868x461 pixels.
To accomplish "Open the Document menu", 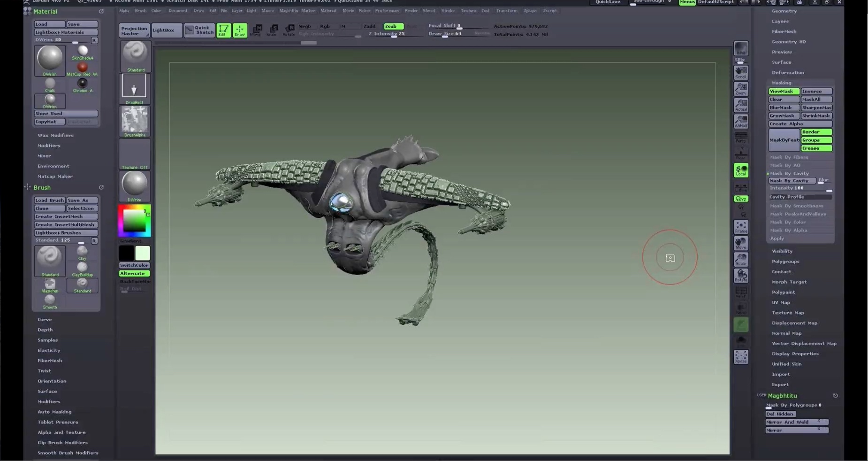I will click(178, 10).
